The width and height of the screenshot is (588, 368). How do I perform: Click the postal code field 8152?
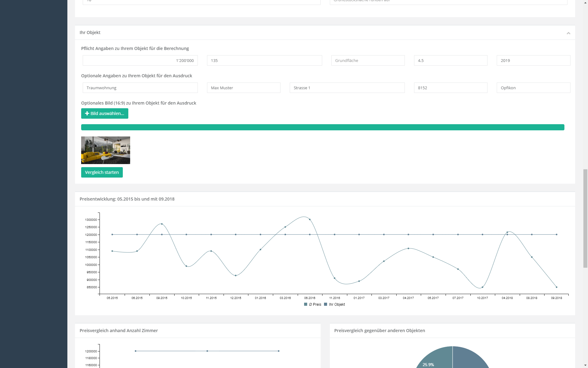(450, 88)
